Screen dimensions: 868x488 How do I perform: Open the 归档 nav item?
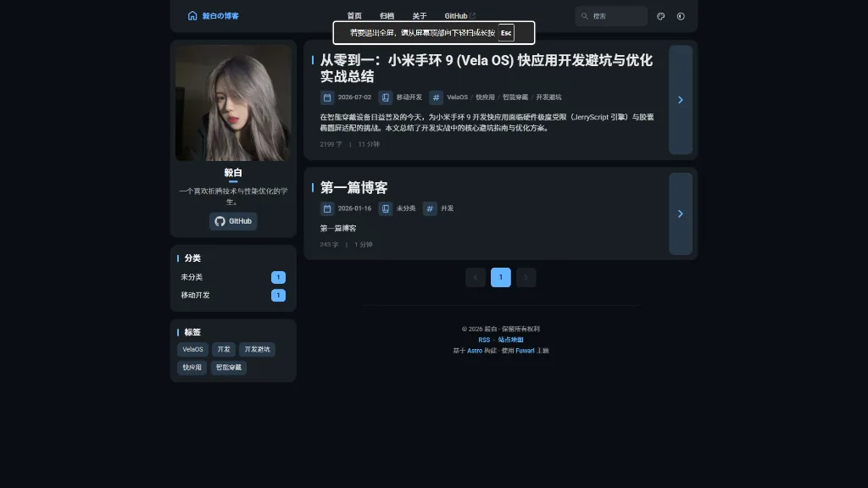(x=387, y=16)
